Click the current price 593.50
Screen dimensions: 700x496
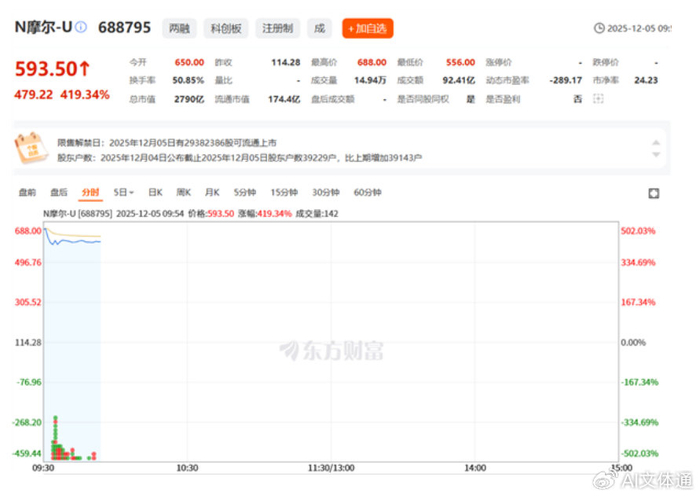(x=46, y=69)
